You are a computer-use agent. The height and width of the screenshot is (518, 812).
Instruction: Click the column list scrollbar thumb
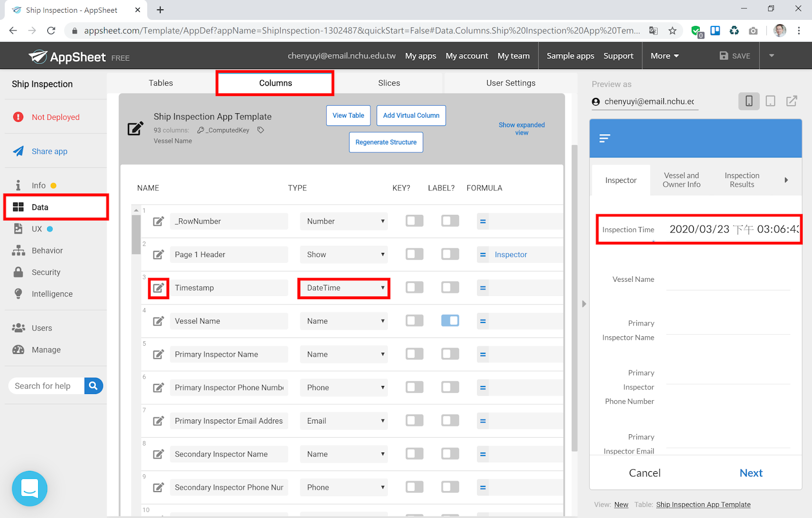(x=136, y=234)
